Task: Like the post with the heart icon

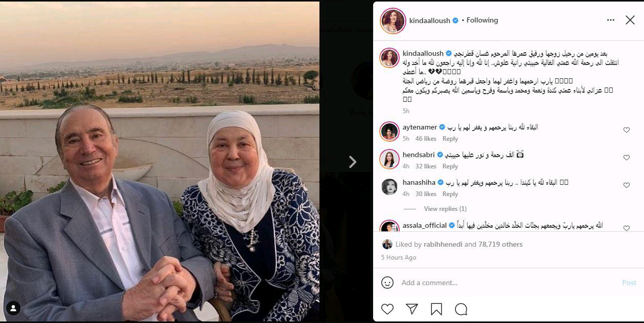Action: [x=387, y=309]
